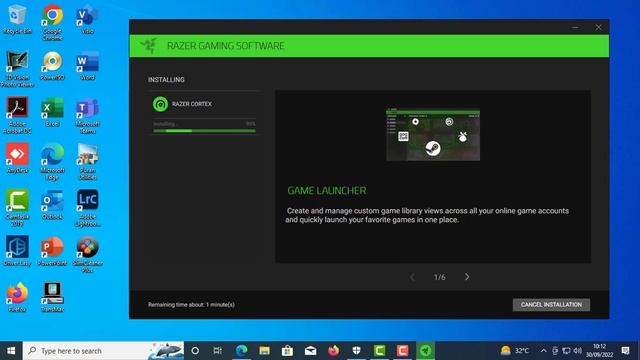640x360 pixels.
Task: Go to next slide in installer carousel
Action: (x=467, y=277)
